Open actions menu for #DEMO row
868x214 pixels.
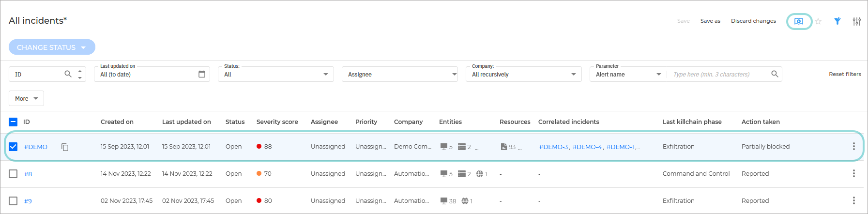[x=854, y=146]
